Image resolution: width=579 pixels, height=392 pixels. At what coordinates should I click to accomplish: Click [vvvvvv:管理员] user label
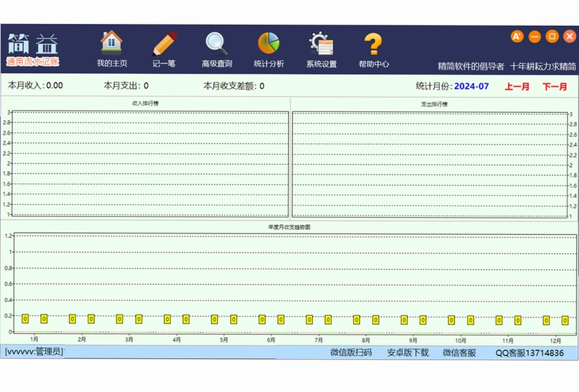click(x=34, y=351)
